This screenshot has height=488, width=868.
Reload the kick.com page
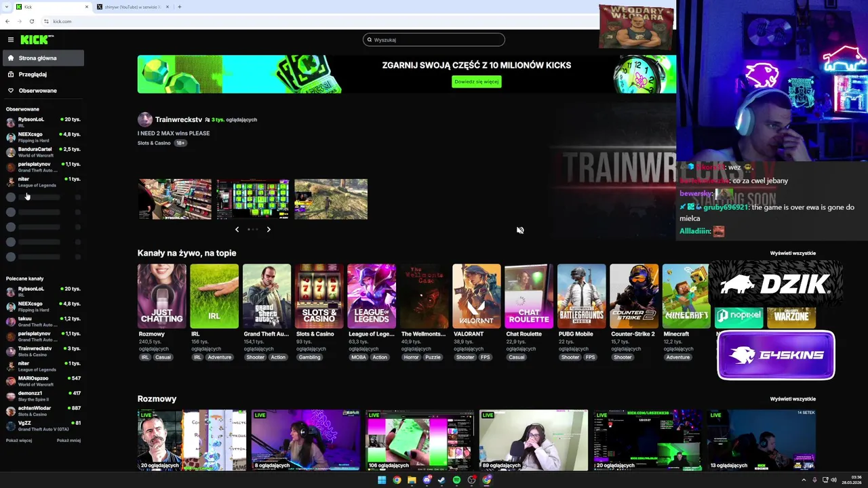[x=31, y=21]
